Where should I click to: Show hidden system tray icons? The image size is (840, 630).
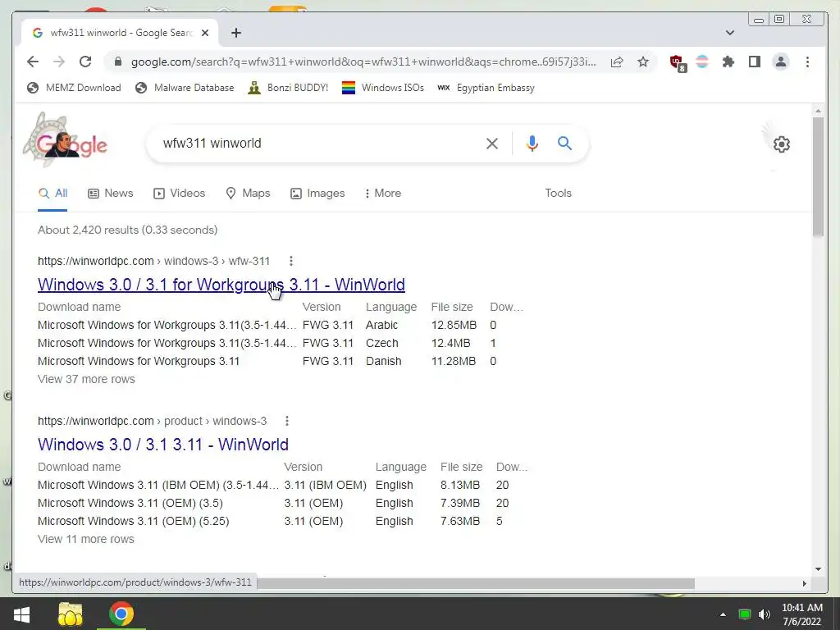click(x=723, y=614)
